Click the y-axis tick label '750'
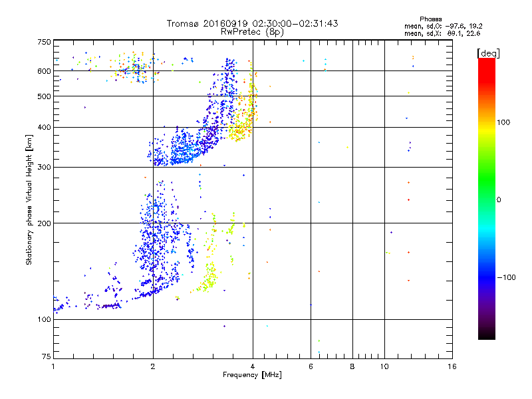 44,42
